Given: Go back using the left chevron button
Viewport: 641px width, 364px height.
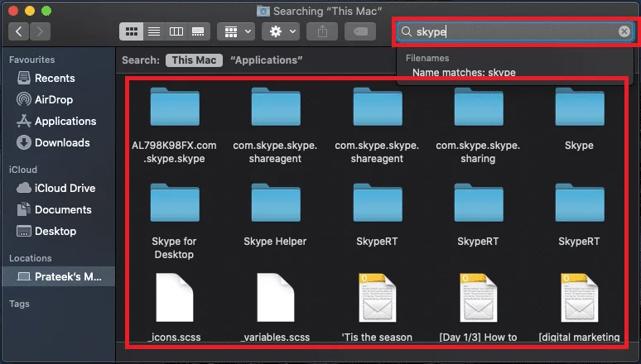Looking at the screenshot, I should pyautogui.click(x=18, y=31).
